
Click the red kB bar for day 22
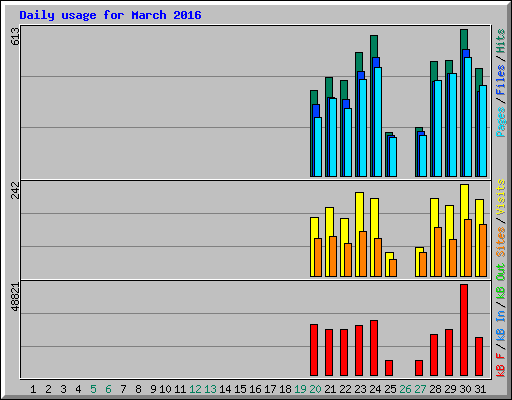[344, 353]
